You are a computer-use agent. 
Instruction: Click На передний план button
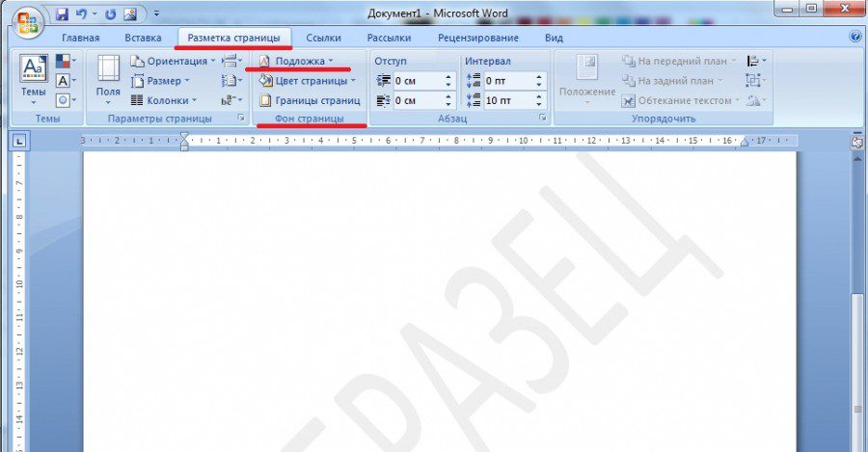[x=679, y=61]
